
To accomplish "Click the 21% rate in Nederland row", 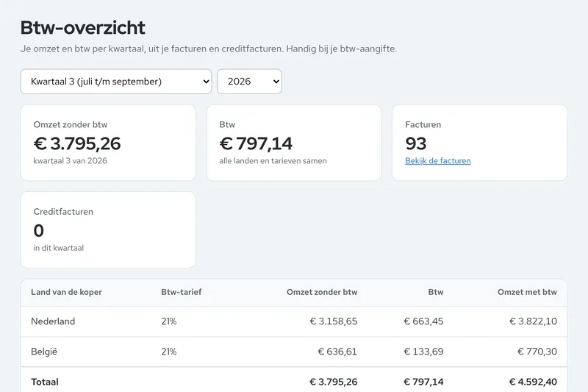I will pos(169,321).
